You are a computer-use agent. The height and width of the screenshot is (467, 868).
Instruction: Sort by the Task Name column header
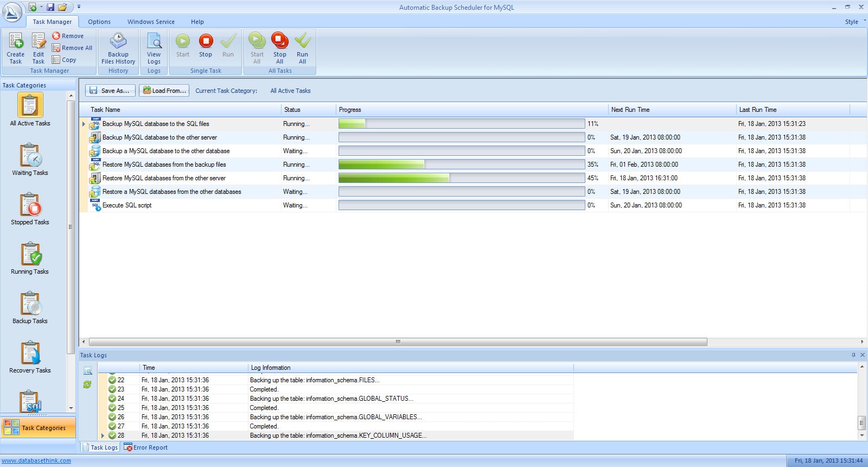pyautogui.click(x=184, y=110)
